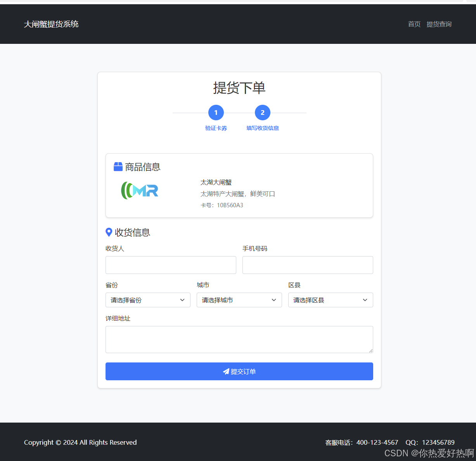Screen dimensions: 476x461
Task: Click the 区县 field label
Action: point(294,285)
